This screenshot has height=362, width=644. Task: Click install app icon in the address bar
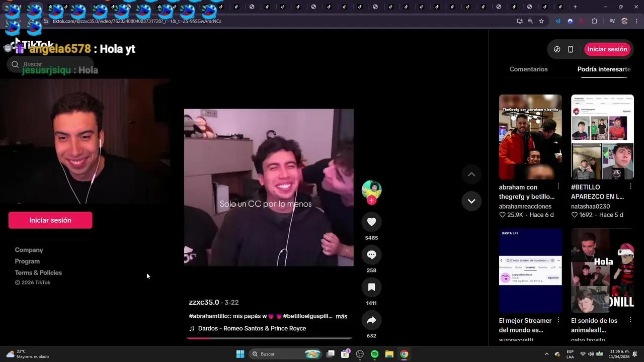520,21
